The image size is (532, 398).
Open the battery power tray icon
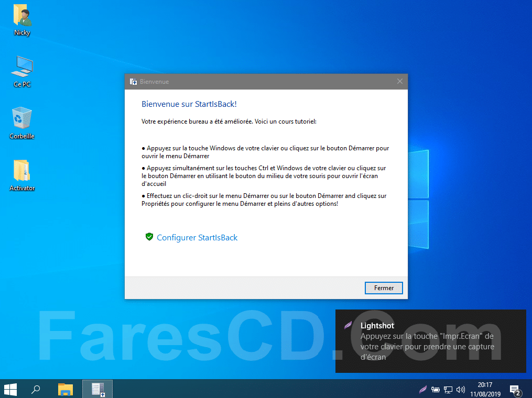(436, 390)
